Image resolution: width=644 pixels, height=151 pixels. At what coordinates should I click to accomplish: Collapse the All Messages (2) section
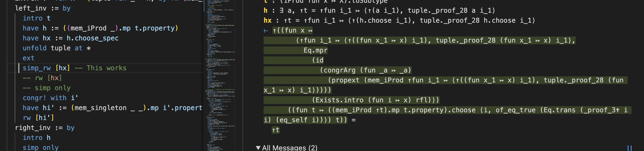pos(258,148)
